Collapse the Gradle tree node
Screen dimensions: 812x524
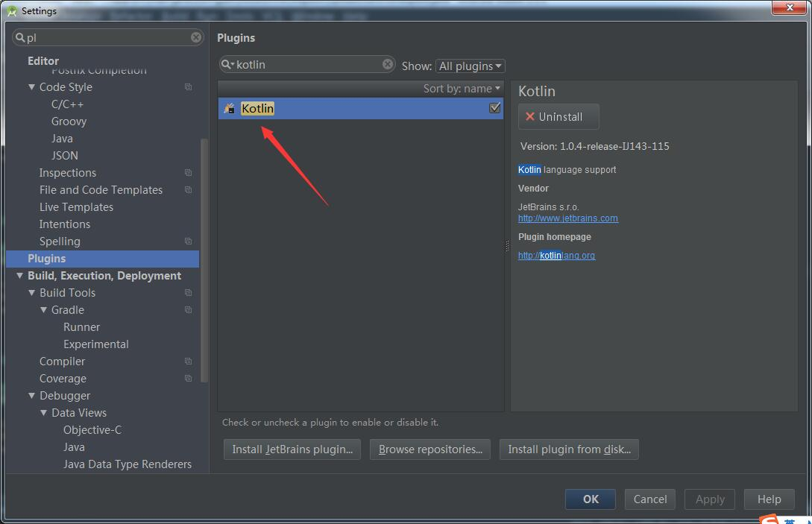pyautogui.click(x=43, y=309)
